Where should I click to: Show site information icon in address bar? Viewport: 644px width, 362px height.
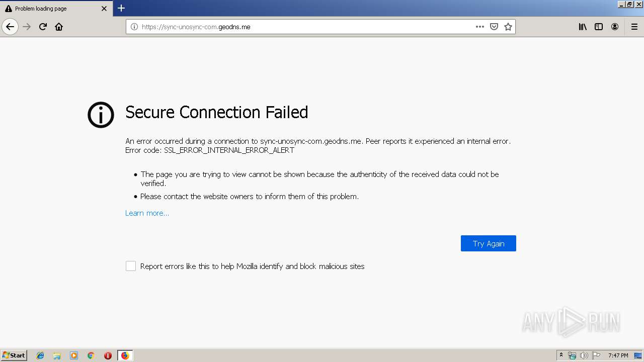pos(134,27)
